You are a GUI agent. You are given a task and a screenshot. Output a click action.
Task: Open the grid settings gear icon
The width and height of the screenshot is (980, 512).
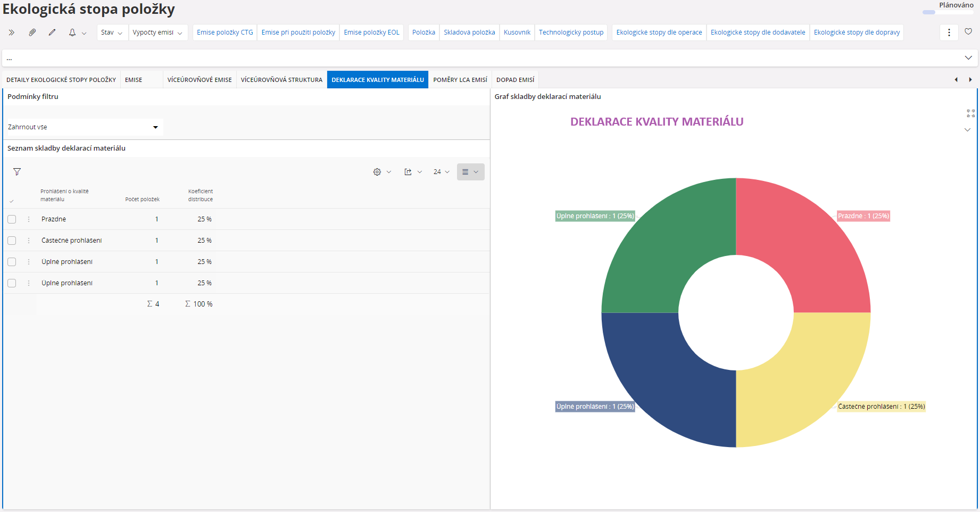click(x=377, y=172)
